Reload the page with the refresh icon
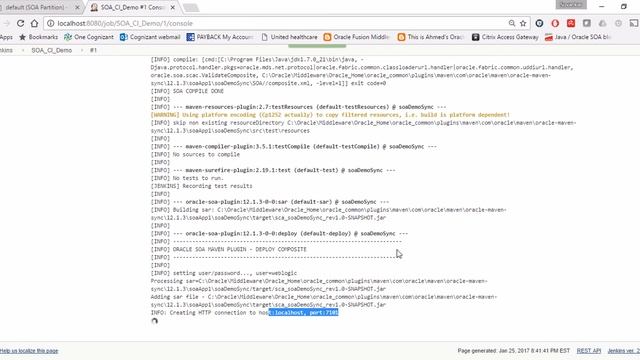 pos(20,23)
